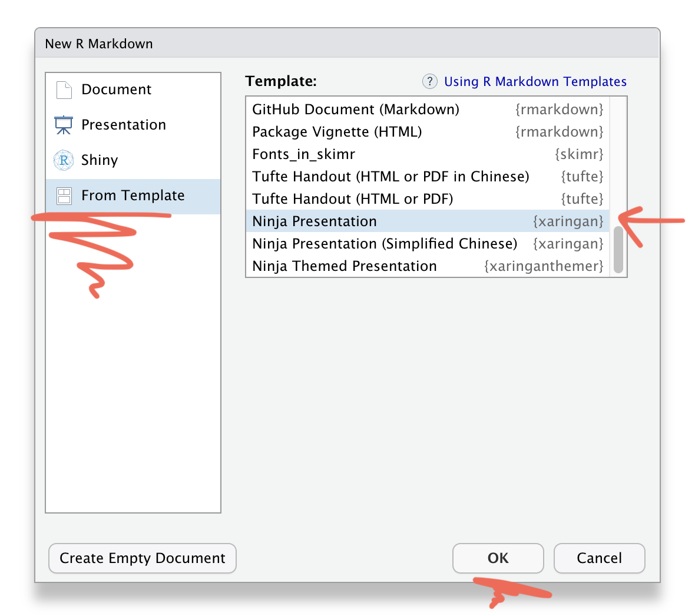This screenshot has width=695, height=616.
Task: Open Using R Markdown Templates link
Action: (535, 81)
